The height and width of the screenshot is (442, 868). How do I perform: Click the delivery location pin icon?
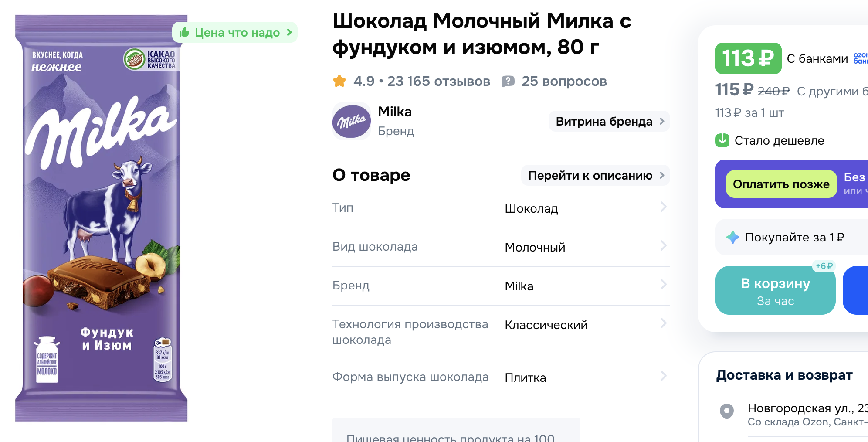(727, 411)
